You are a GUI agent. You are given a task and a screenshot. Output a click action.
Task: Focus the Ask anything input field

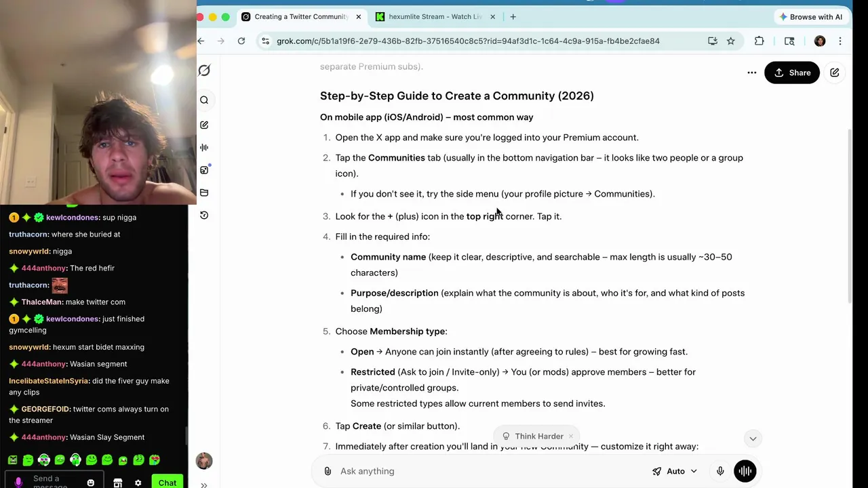point(488,471)
